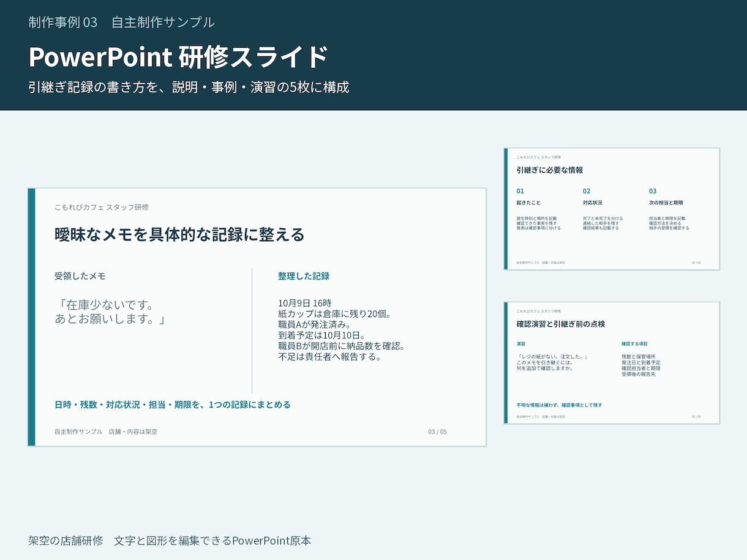Click the page number '03 / 05'
Image resolution: width=747 pixels, height=560 pixels.
click(437, 431)
